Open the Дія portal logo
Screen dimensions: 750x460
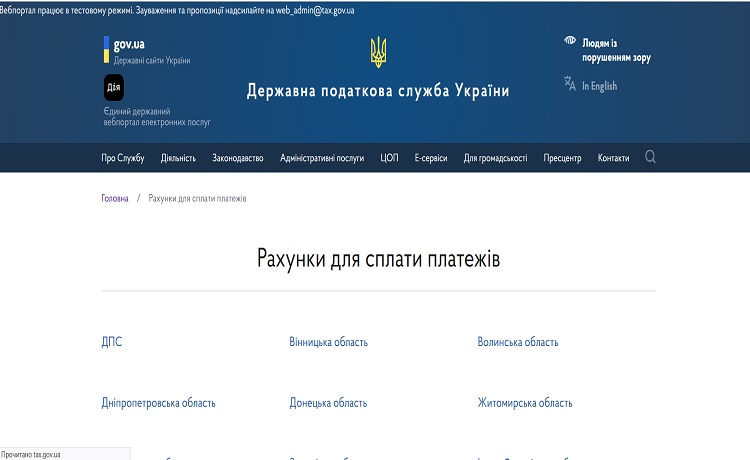tap(113, 87)
